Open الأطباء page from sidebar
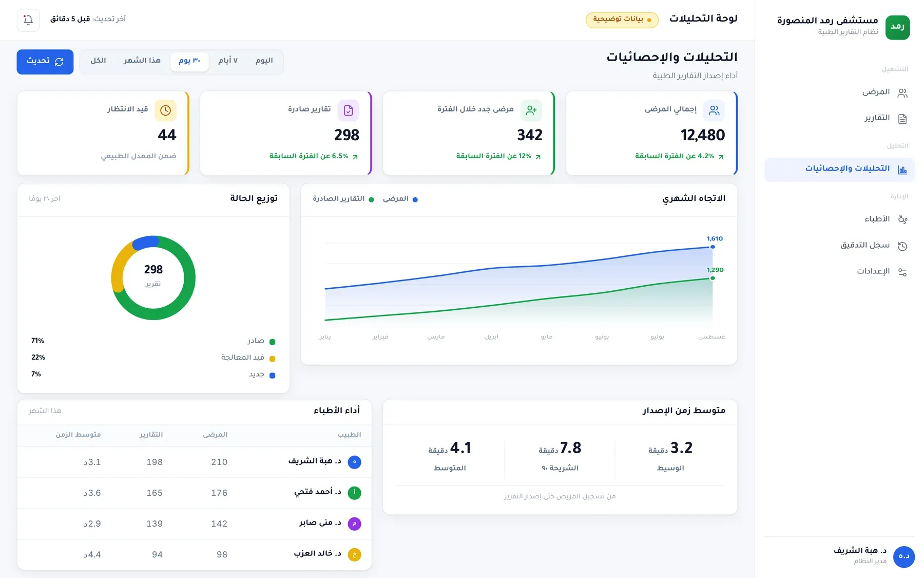 [839, 219]
